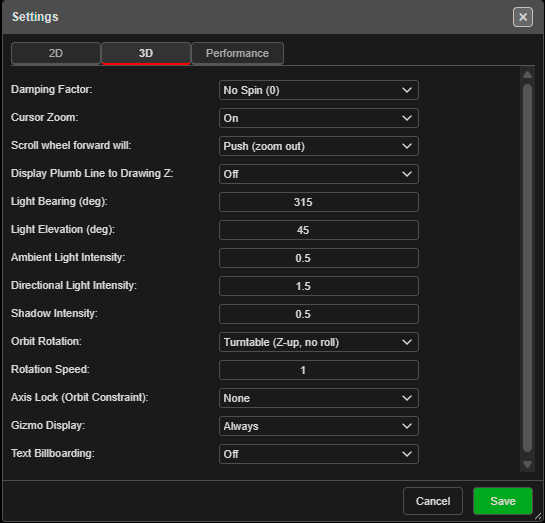Select the Shadow Intensity input box
The width and height of the screenshot is (545, 523).
319,314
